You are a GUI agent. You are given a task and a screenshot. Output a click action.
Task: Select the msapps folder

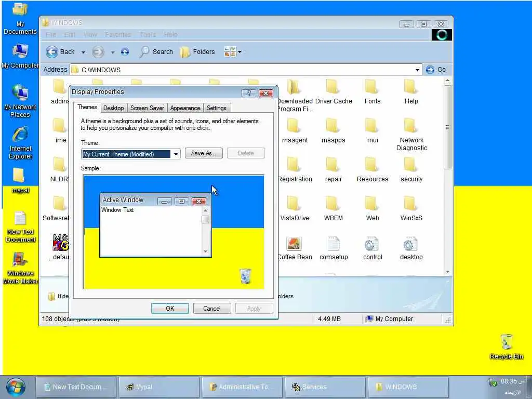[x=333, y=131]
